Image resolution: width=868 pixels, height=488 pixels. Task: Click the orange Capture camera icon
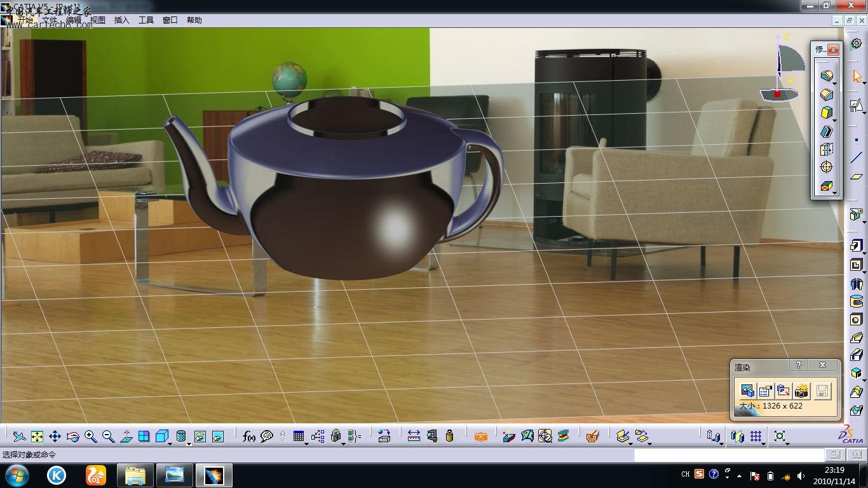coord(481,437)
